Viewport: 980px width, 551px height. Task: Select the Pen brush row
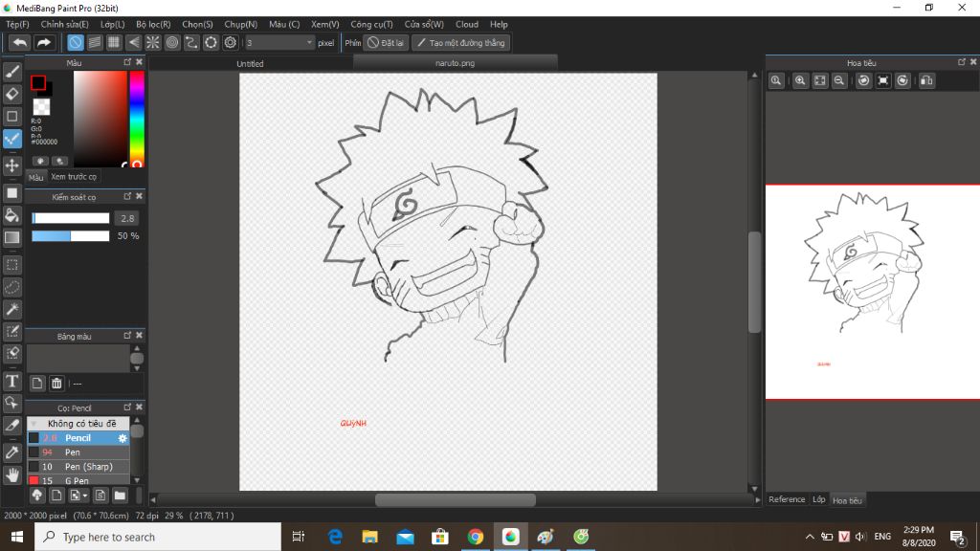[78, 452]
